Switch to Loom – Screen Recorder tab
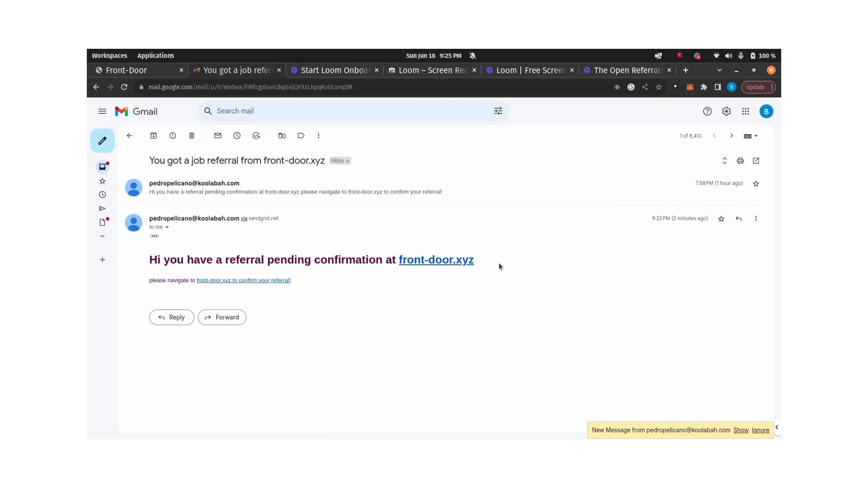Screen dimensions: 868x488 [432, 70]
